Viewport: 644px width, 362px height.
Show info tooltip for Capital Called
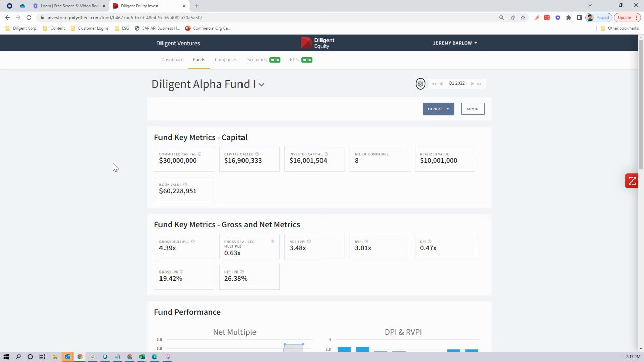(x=257, y=154)
